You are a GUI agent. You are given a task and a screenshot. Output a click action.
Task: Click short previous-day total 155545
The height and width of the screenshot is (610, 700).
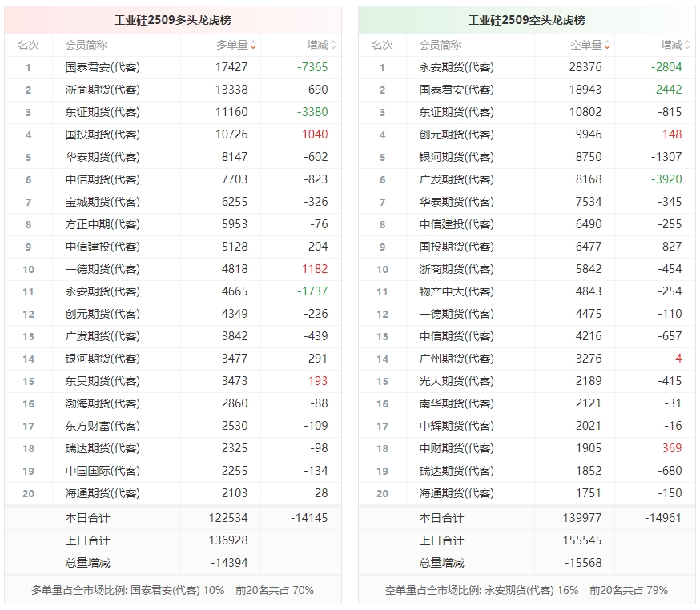click(582, 540)
